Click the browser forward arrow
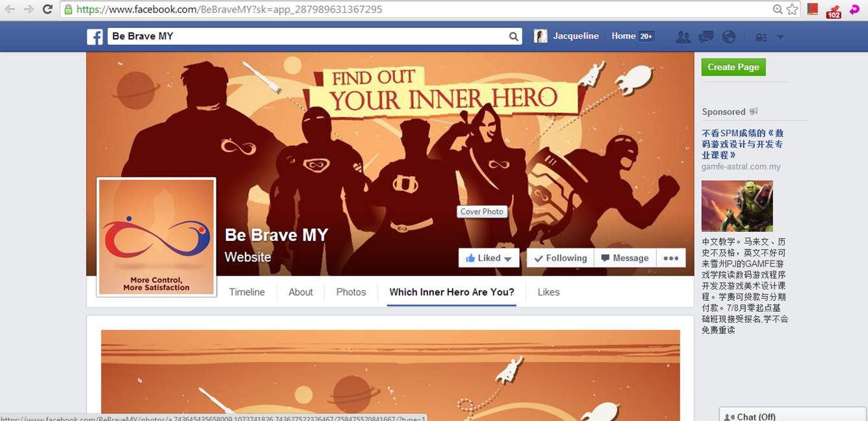The width and height of the screenshot is (868, 421). coord(29,10)
